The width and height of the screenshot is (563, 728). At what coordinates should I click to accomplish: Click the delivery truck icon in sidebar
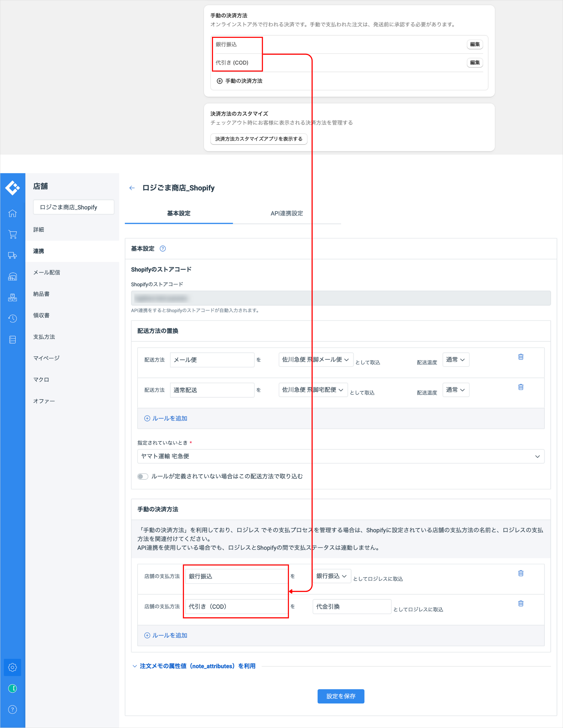pyautogui.click(x=12, y=256)
